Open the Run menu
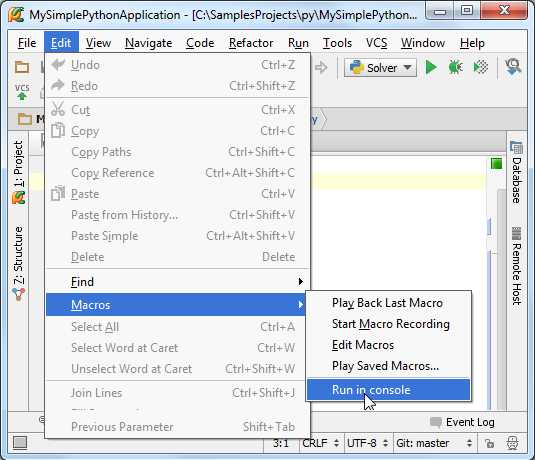This screenshot has width=535, height=460. 298,43
